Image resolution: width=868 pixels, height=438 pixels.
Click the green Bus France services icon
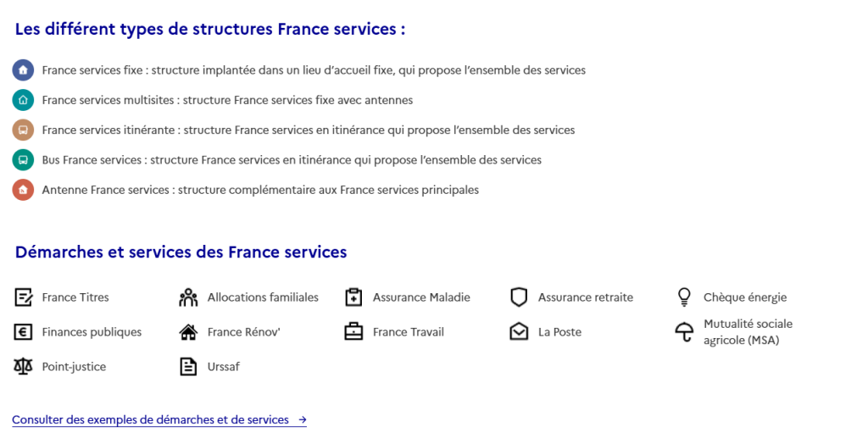click(x=23, y=160)
